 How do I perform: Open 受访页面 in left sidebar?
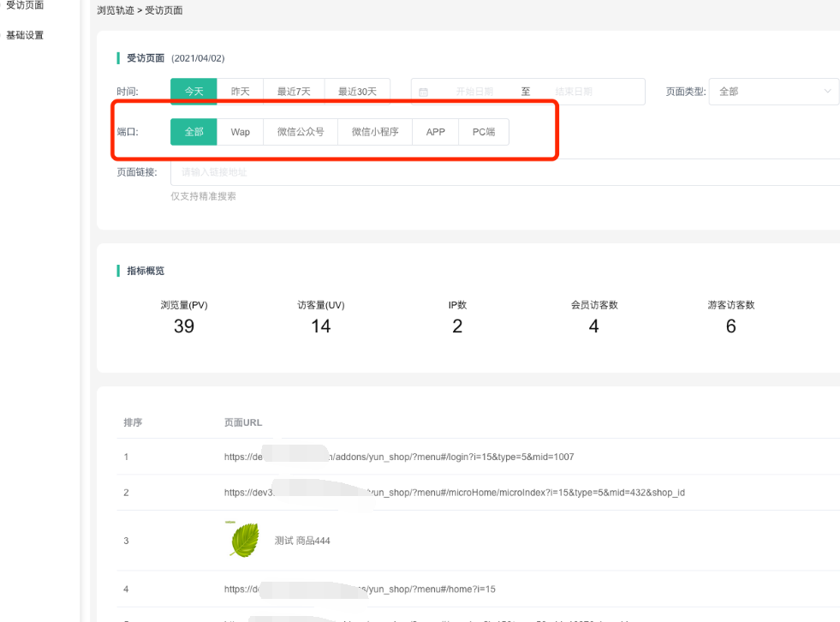click(25, 5)
